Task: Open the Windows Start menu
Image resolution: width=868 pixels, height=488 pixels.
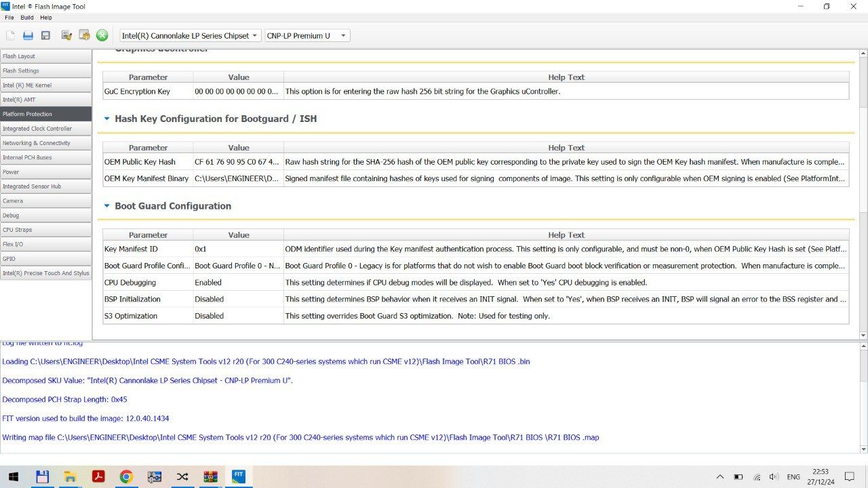Action: click(x=13, y=476)
